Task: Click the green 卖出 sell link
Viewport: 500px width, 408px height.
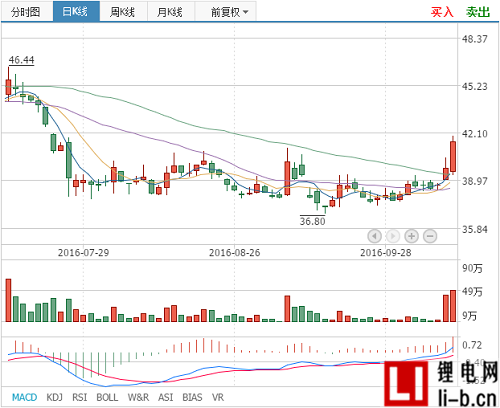Action: [478, 12]
